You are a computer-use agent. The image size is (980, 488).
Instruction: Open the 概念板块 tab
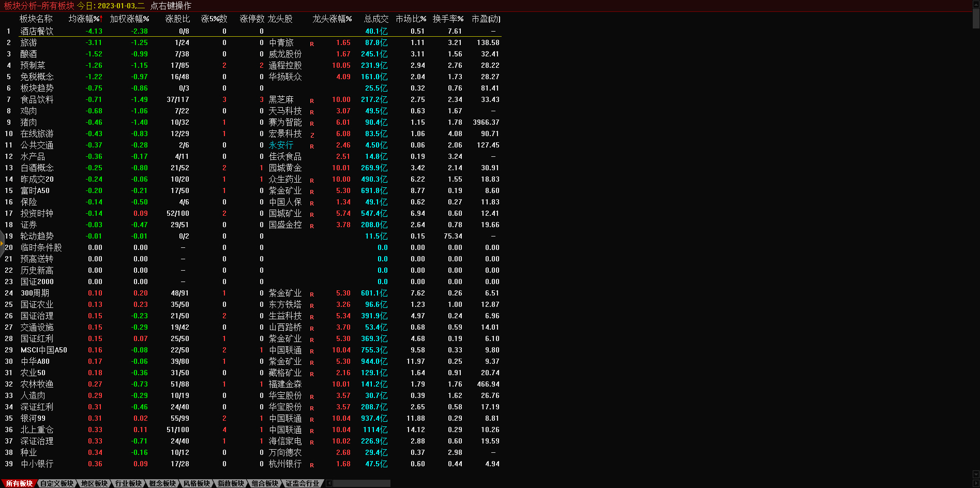pyautogui.click(x=162, y=483)
